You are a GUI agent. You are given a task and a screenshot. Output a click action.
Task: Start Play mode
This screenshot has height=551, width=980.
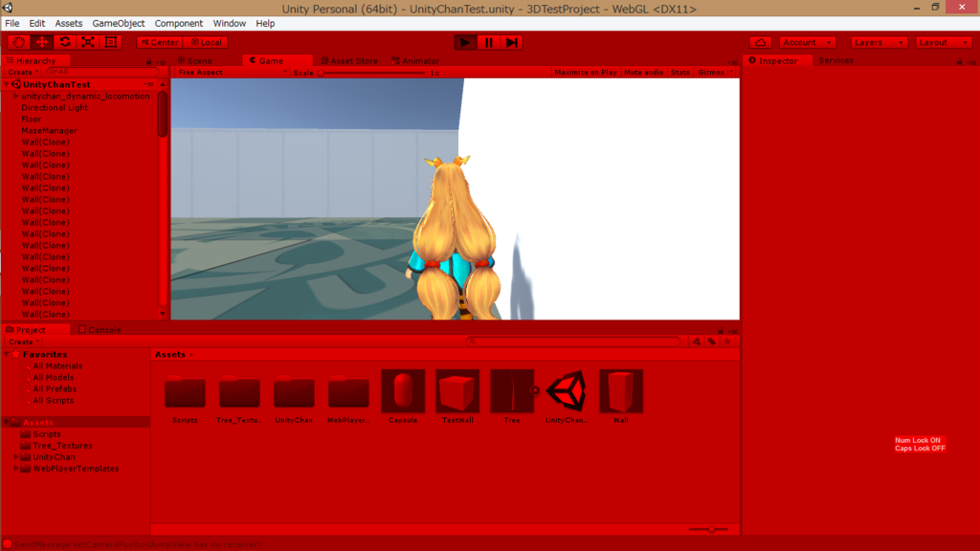[x=465, y=42]
